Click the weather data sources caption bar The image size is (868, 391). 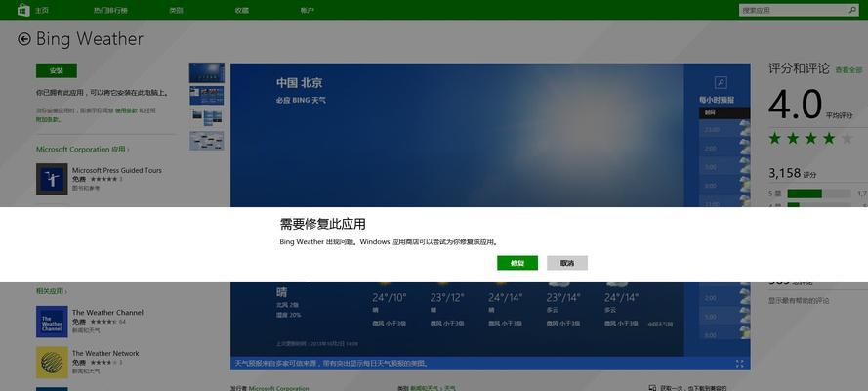click(x=490, y=364)
